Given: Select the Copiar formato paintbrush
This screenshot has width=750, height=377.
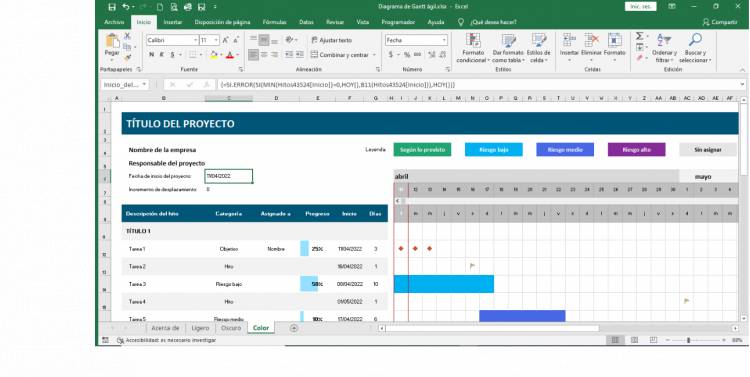Looking at the screenshot, I should pyautogui.click(x=127, y=57).
